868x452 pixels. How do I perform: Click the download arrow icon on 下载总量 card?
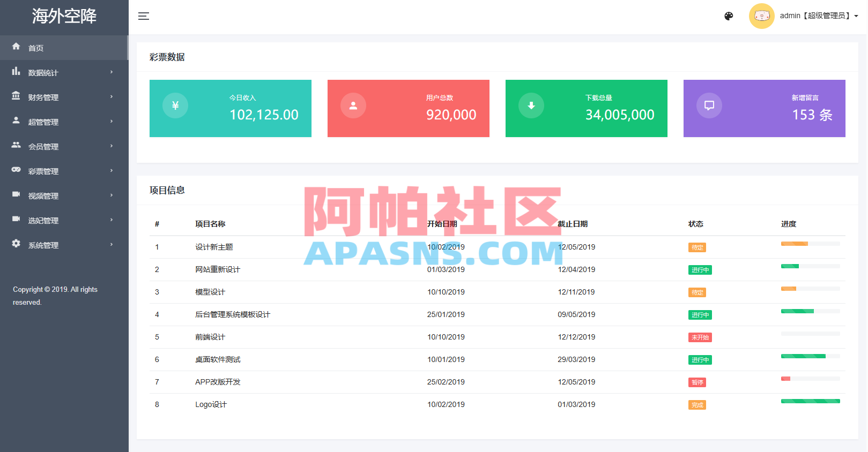[x=531, y=106]
